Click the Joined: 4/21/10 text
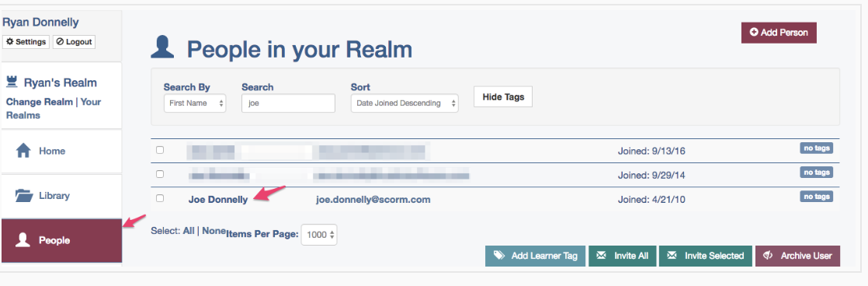This screenshot has width=868, height=286. (651, 200)
